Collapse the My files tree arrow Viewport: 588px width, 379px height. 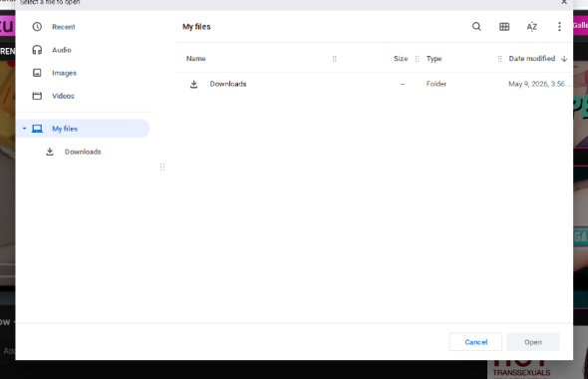pos(24,129)
